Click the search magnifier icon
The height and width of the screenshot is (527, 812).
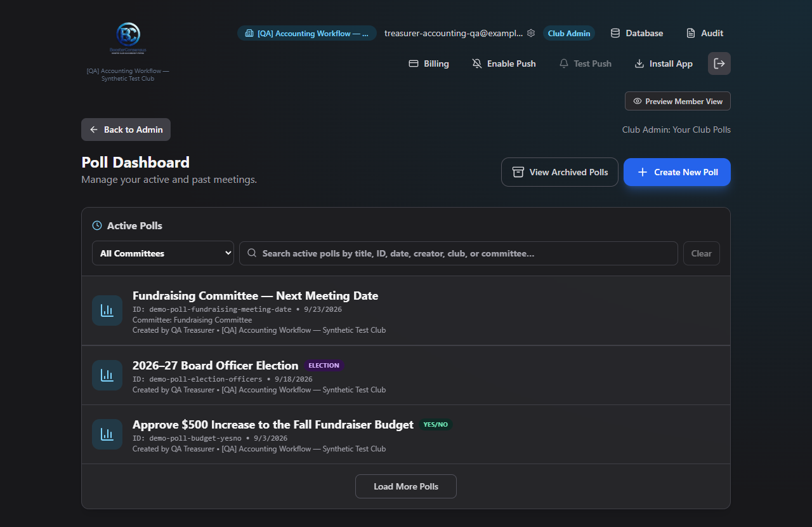click(252, 253)
